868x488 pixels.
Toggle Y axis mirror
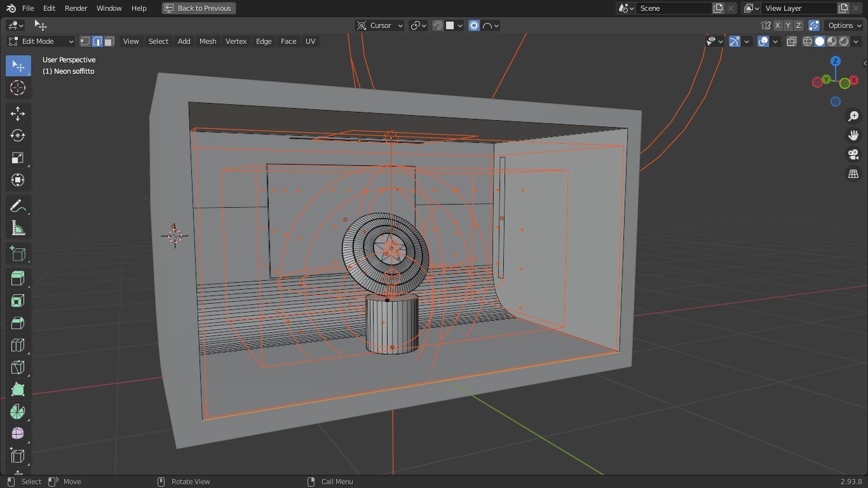[788, 25]
